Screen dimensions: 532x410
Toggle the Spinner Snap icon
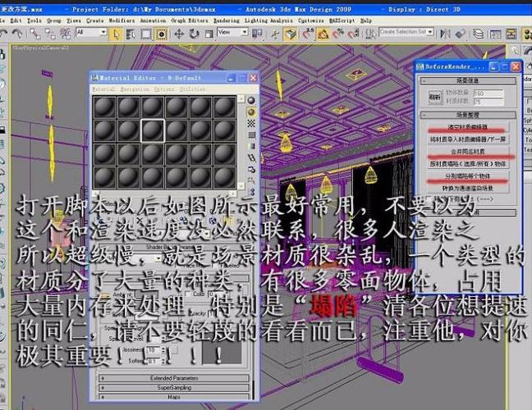[x=353, y=34]
